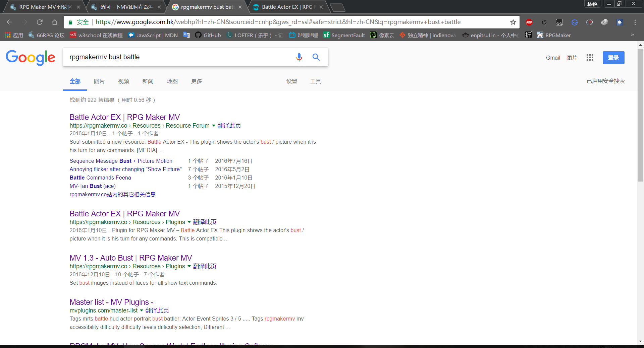Open the Google apps grid

590,58
